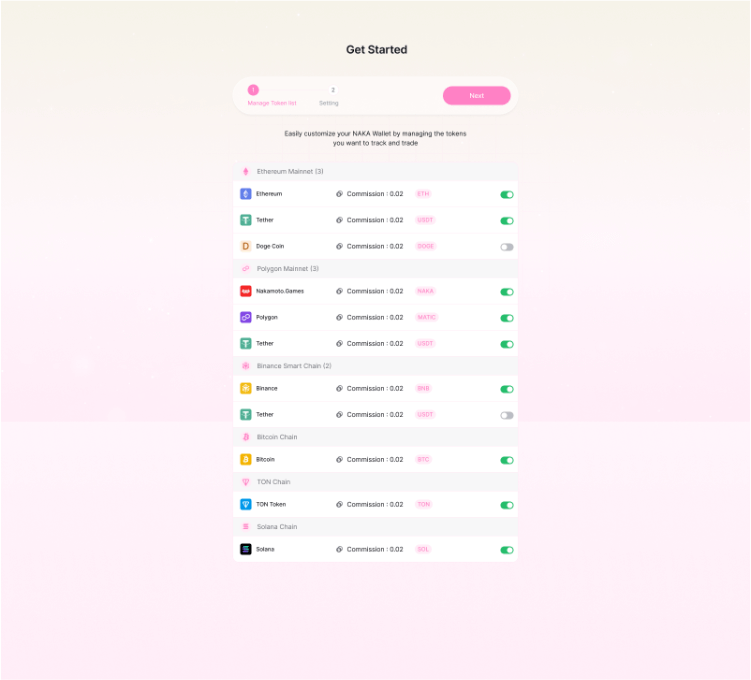751x680 pixels.
Task: Select the Manage Token list step
Action: pyautogui.click(x=253, y=95)
